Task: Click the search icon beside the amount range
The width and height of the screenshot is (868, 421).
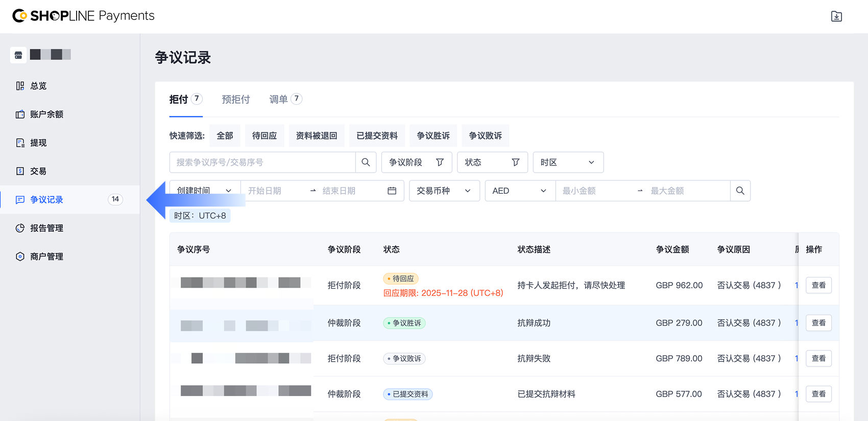Action: coord(740,191)
